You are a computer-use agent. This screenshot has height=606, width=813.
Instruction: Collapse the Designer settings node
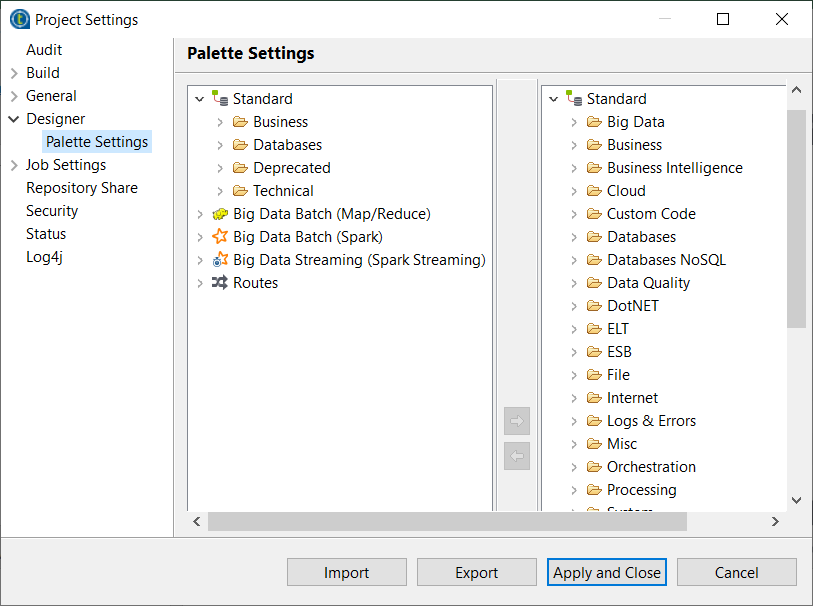(x=14, y=119)
